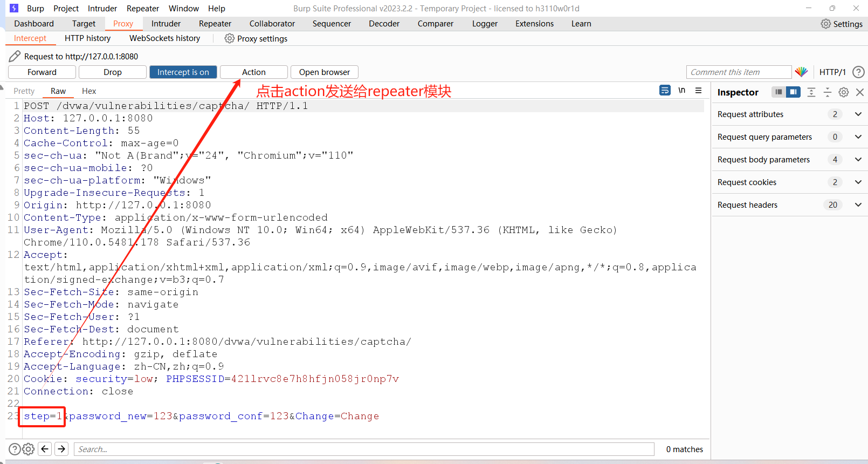The image size is (868, 464).
Task: Open the Intruder menu in the menu bar
Action: tap(102, 9)
